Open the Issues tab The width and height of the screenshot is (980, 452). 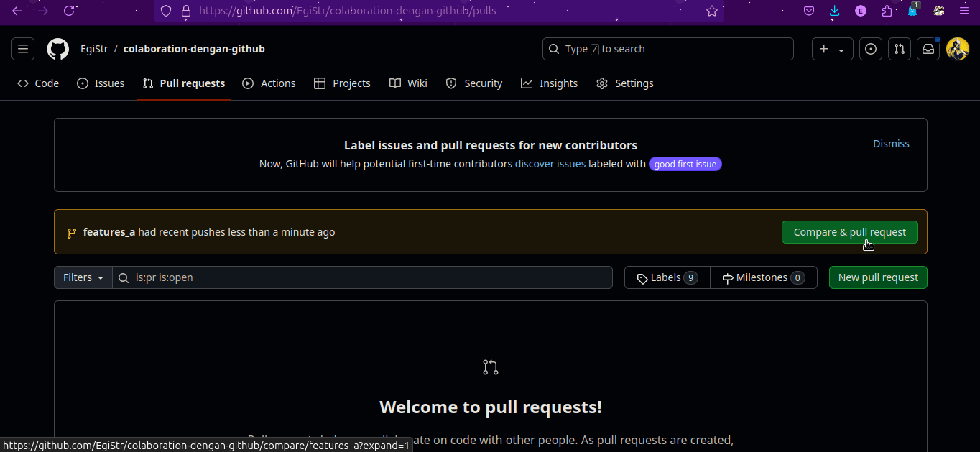pos(101,83)
